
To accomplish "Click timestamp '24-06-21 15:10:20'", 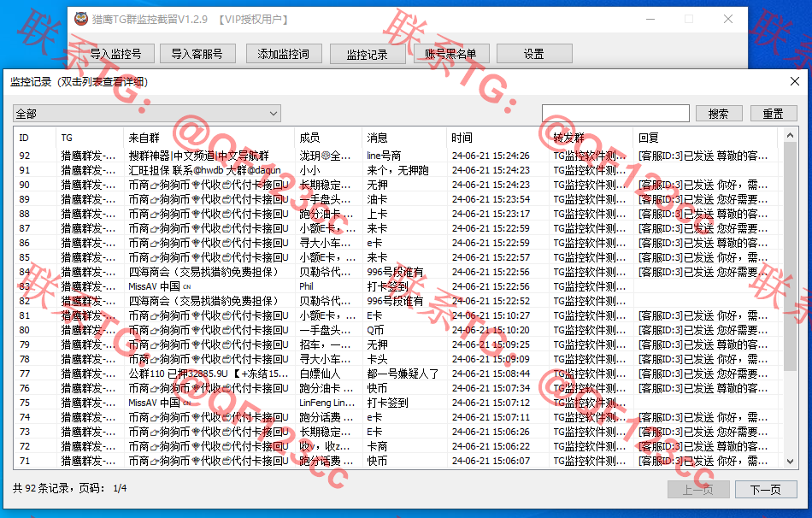I will tap(491, 330).
